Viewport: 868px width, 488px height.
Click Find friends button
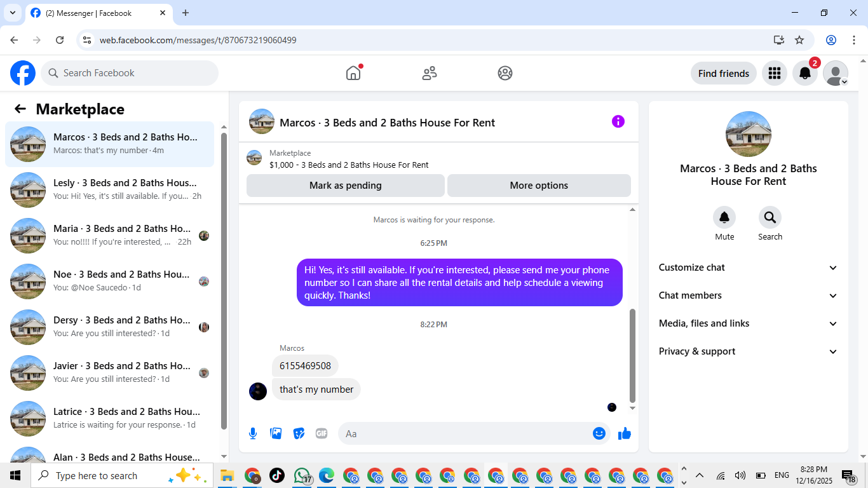[724, 73]
